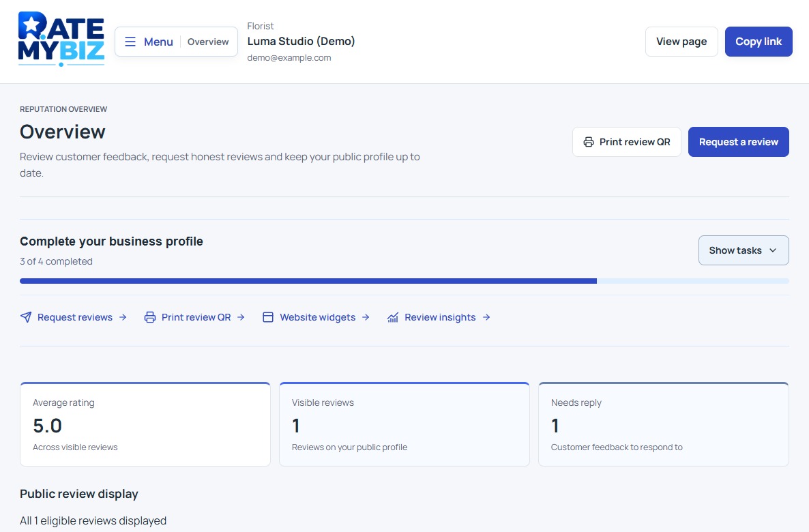809x532 pixels.
Task: Click arrow next to Review insights
Action: click(486, 317)
